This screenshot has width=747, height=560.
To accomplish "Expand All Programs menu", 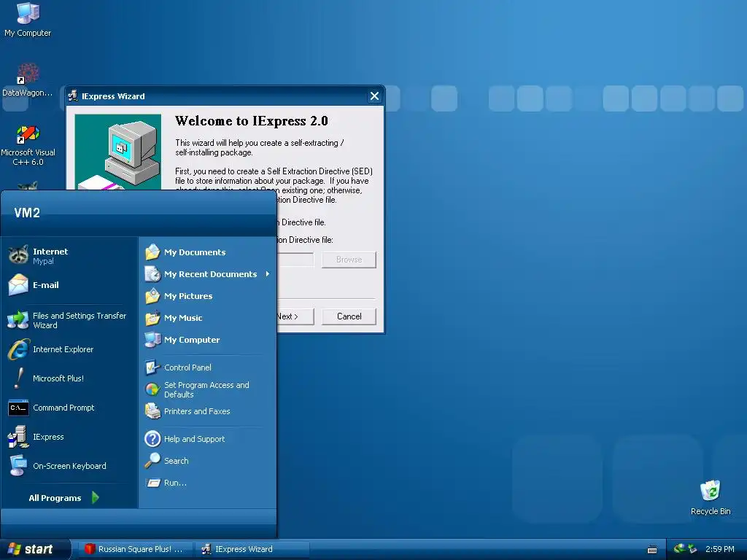I will [64, 497].
